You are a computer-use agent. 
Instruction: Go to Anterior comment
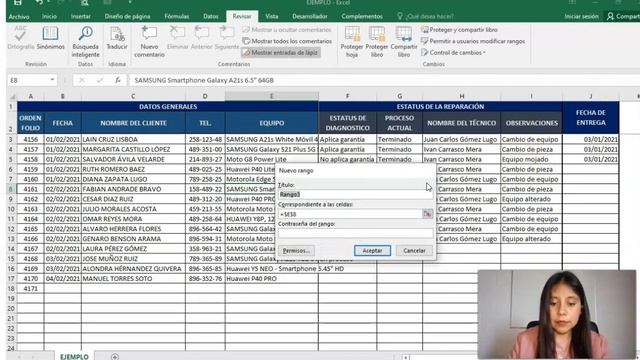[x=202, y=38]
